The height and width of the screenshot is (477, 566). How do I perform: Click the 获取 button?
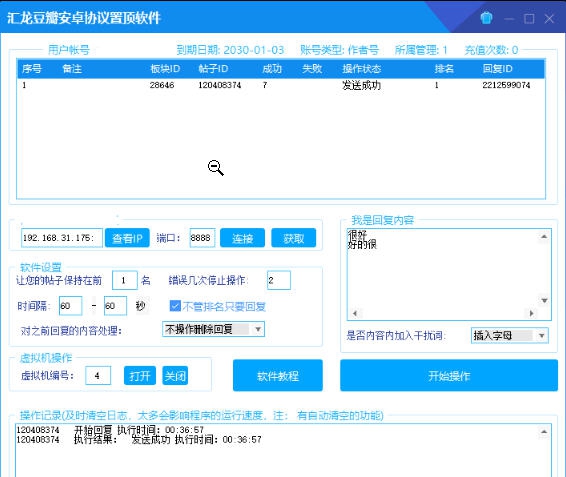coord(293,238)
